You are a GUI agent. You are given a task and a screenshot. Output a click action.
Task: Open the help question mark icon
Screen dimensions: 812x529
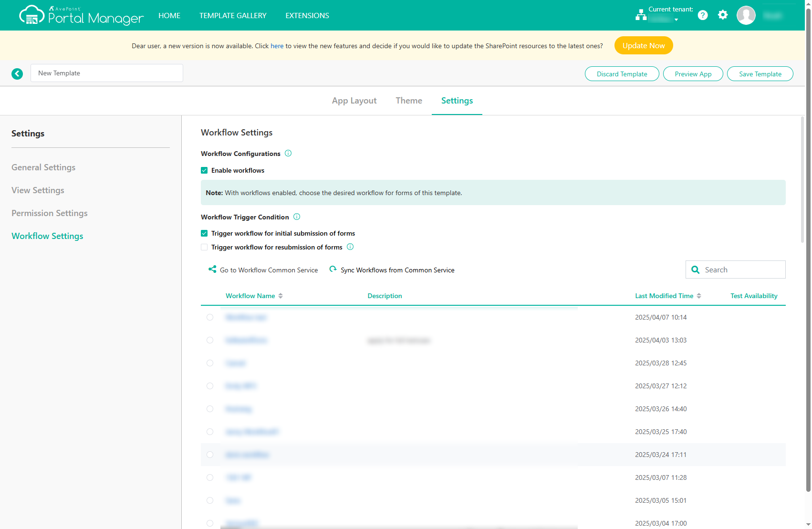click(702, 15)
